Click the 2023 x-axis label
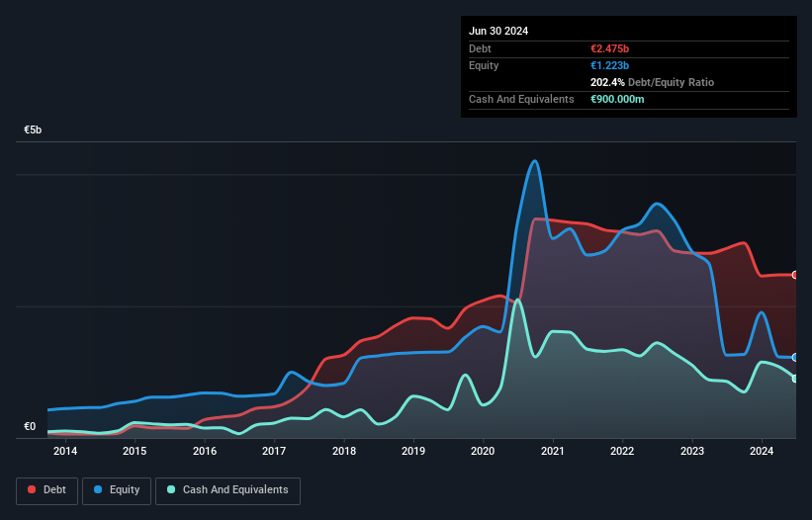812x520 pixels. 692,451
